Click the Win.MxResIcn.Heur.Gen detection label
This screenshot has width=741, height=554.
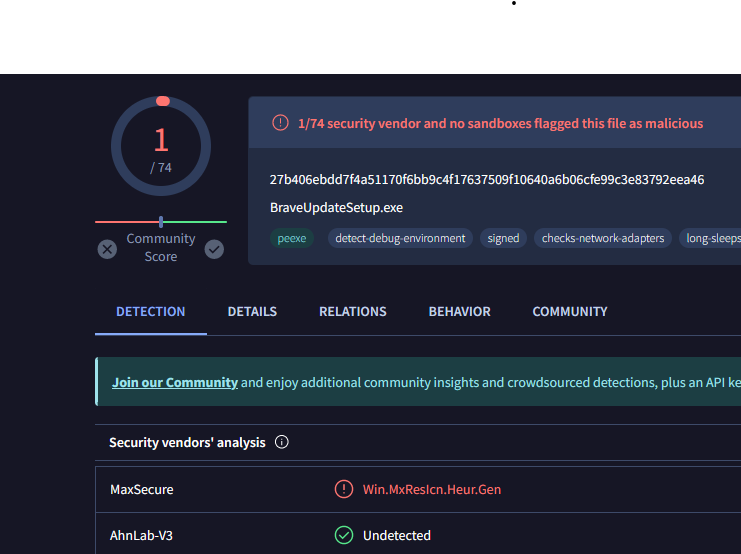point(432,489)
